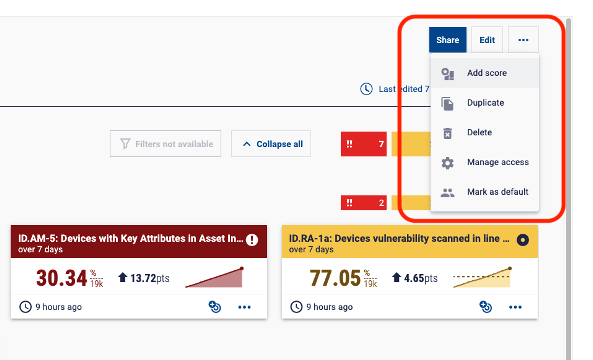Click the vertical scrollbar on the right edge
593x360 pixels.
(x=568, y=188)
